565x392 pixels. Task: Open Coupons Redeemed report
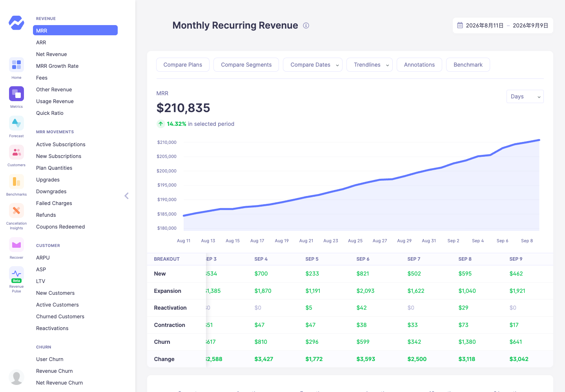(60, 227)
